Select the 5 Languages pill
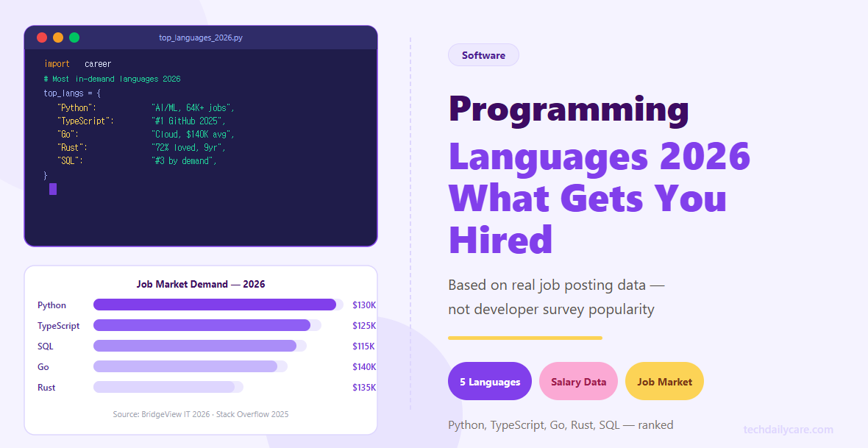This screenshot has height=448, width=868. tap(490, 381)
